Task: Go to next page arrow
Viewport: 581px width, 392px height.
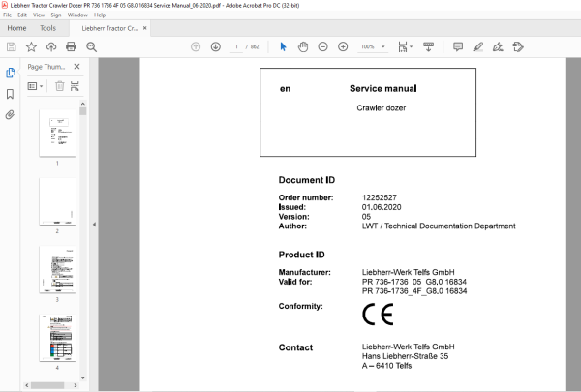Action: [216, 46]
